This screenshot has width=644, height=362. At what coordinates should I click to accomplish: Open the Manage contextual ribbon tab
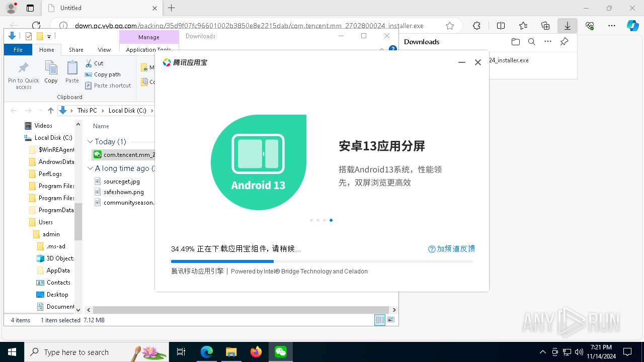point(149,37)
